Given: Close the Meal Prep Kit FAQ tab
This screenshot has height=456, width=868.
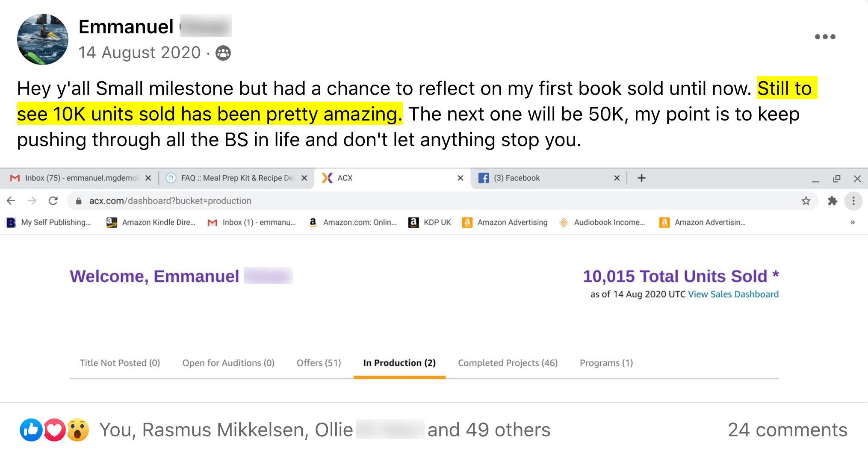Looking at the screenshot, I should (304, 178).
